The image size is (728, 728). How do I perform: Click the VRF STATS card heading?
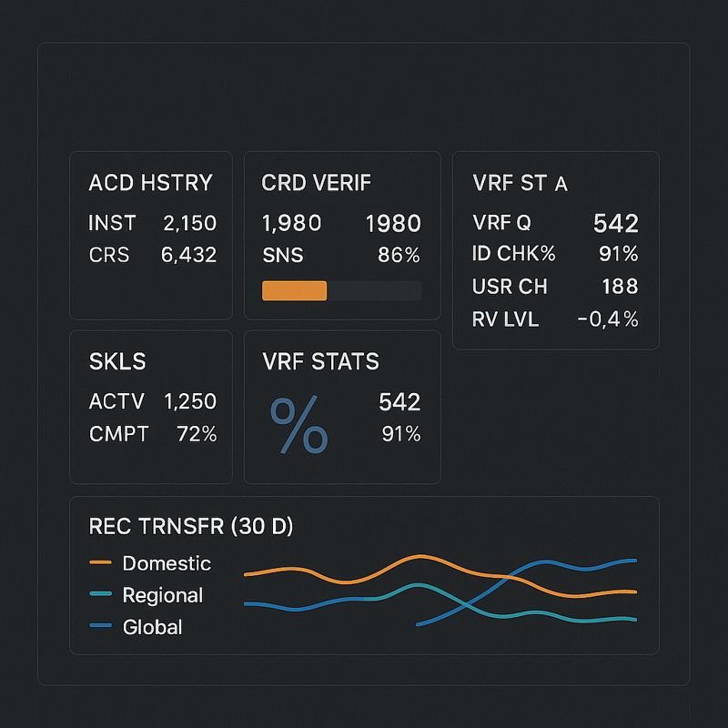(320, 361)
